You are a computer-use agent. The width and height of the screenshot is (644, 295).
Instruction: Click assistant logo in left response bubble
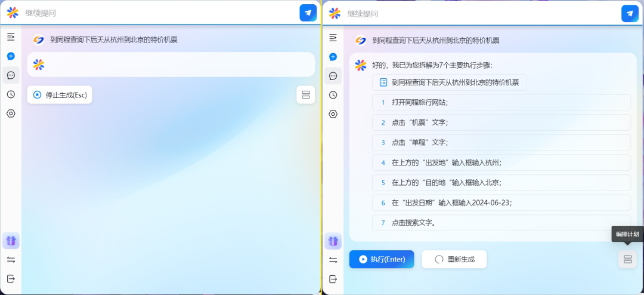click(x=39, y=64)
